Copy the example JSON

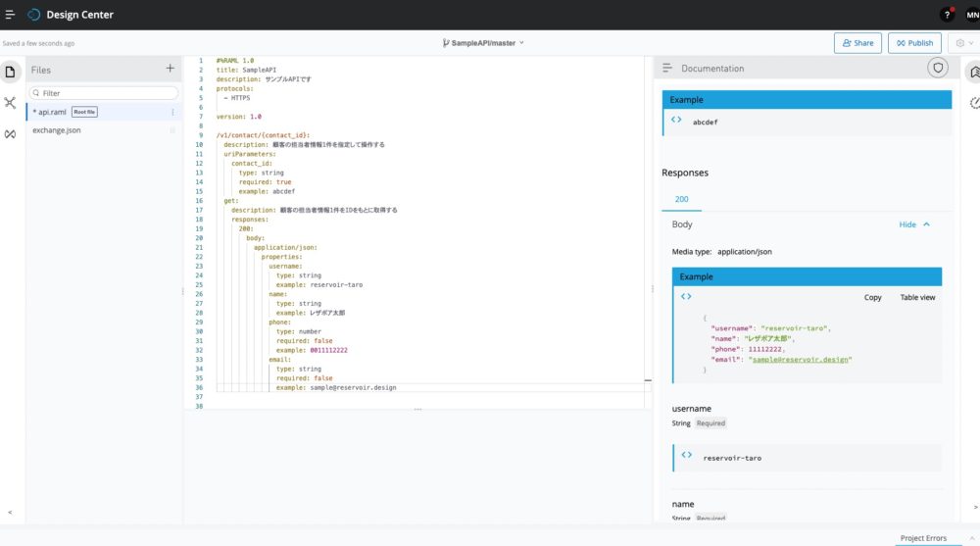coord(872,298)
